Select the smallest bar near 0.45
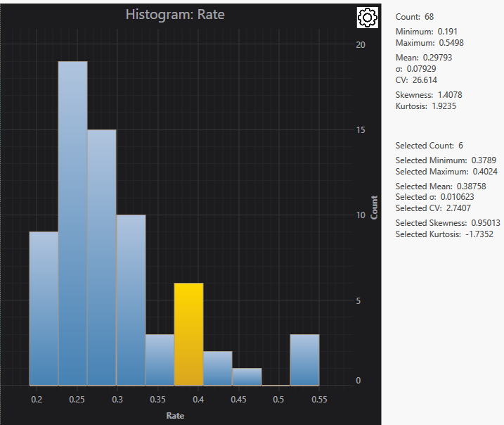 [247, 376]
